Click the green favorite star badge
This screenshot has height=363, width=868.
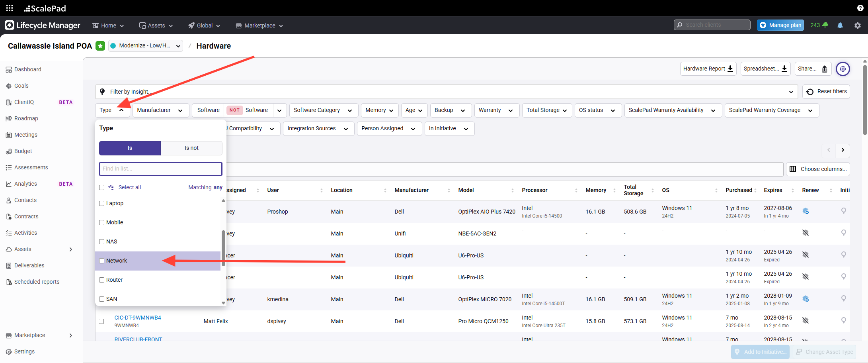(x=100, y=46)
